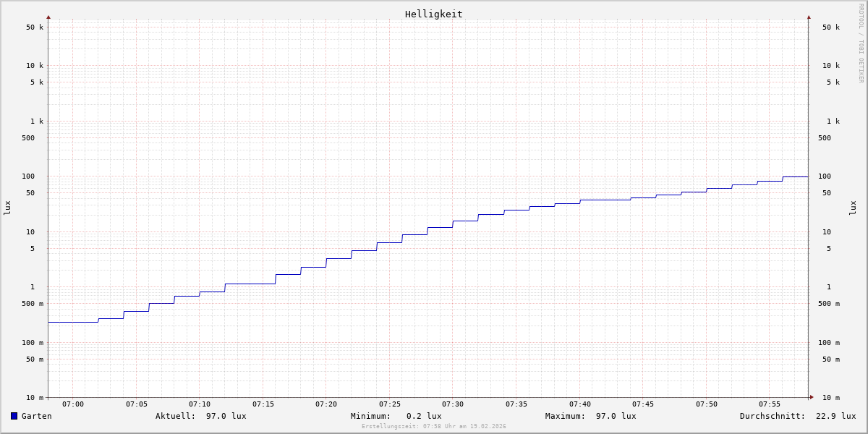Click the Erstellungszeit timestamp footer text
This screenshot has width=868, height=434.
[x=434, y=427]
